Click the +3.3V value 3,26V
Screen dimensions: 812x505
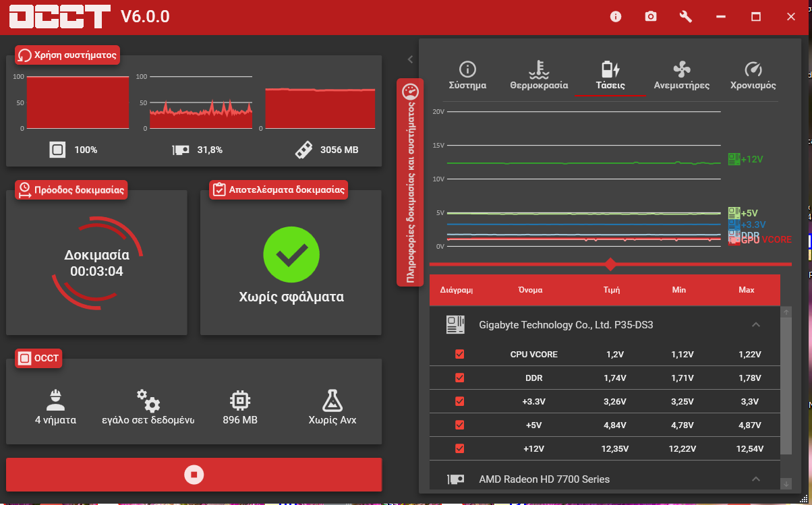(x=615, y=401)
